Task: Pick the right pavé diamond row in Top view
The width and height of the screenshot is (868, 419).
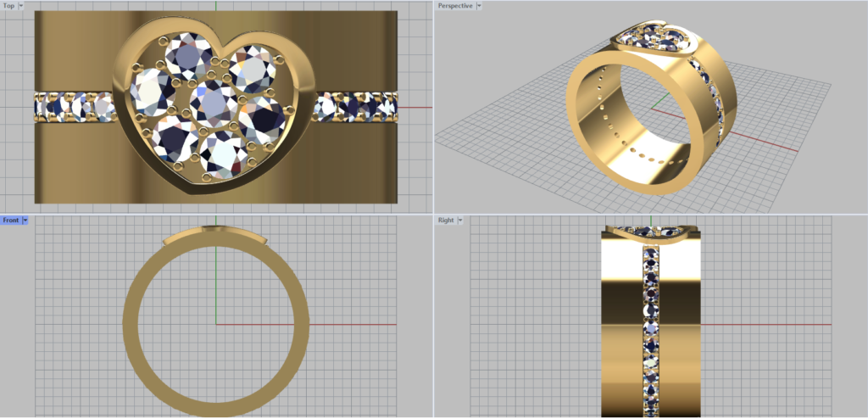Action: (356, 107)
